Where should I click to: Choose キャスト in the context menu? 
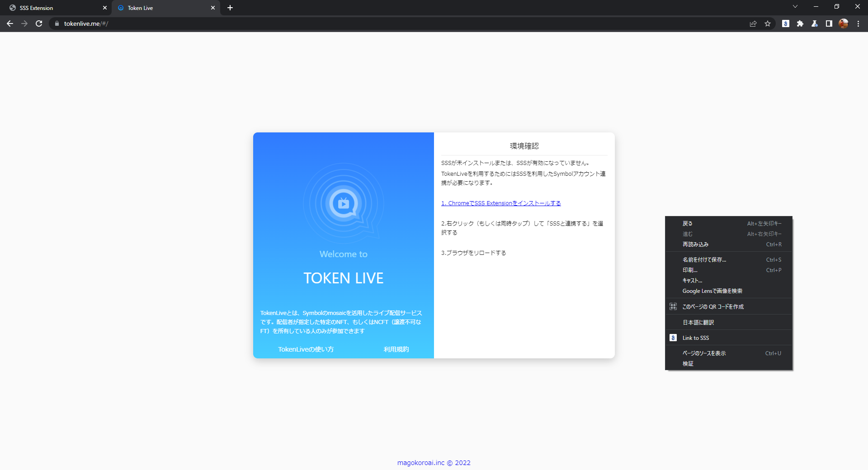729,281
